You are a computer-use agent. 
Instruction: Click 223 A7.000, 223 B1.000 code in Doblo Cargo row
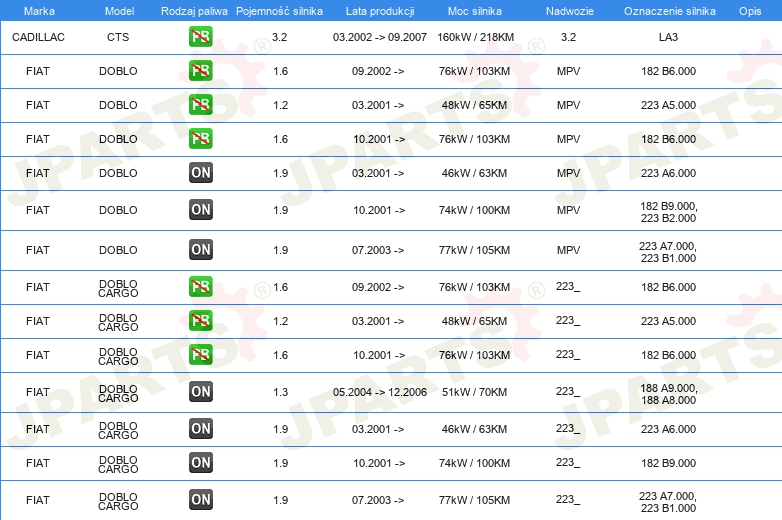coord(668,502)
